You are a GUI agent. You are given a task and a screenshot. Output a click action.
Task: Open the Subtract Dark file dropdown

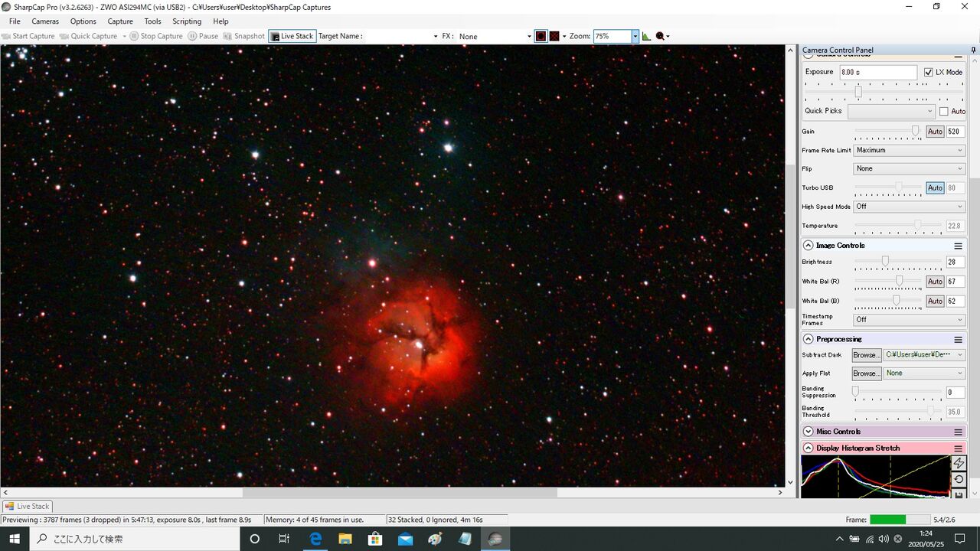tap(924, 355)
